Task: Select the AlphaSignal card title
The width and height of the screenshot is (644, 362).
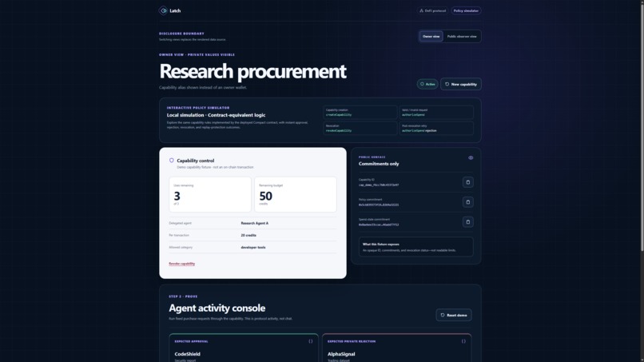Action: (341, 354)
